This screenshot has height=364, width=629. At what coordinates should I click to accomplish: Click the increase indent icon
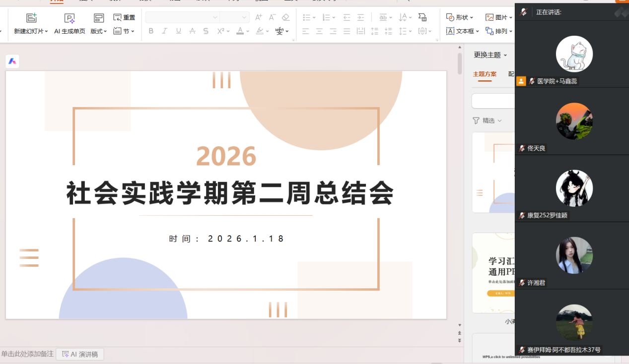(x=360, y=17)
